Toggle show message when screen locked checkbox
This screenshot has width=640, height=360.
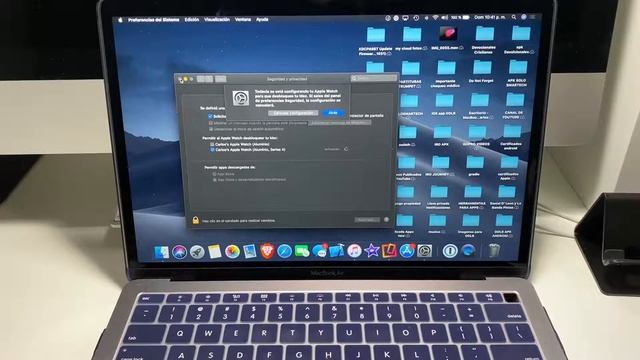pyautogui.click(x=211, y=123)
